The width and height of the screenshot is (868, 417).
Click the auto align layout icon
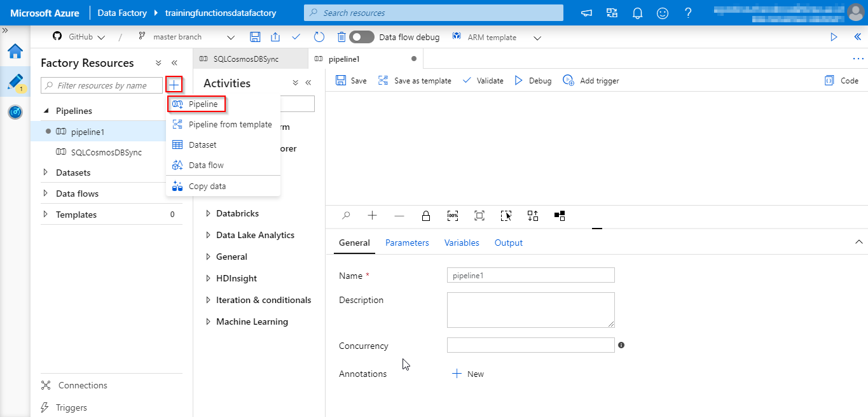533,215
